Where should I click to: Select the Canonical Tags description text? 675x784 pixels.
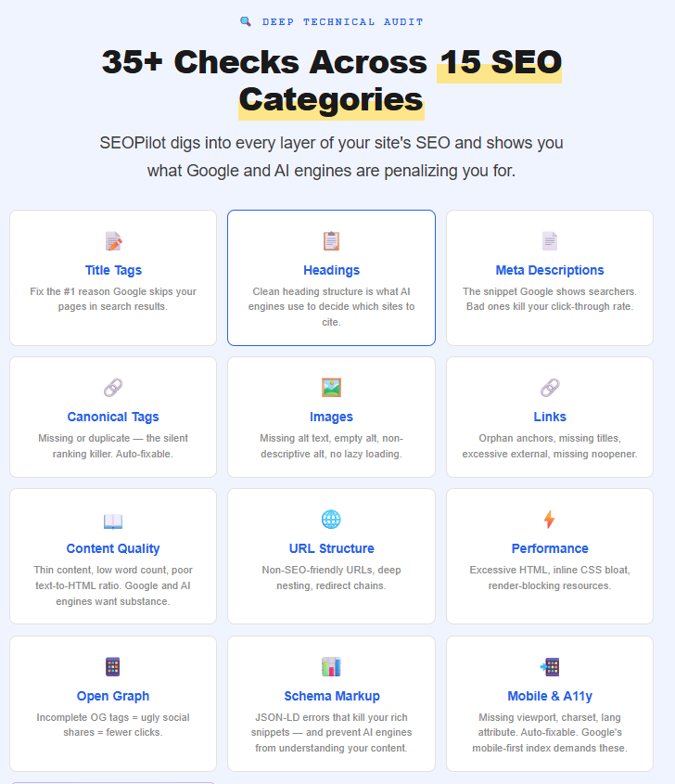pyautogui.click(x=113, y=446)
